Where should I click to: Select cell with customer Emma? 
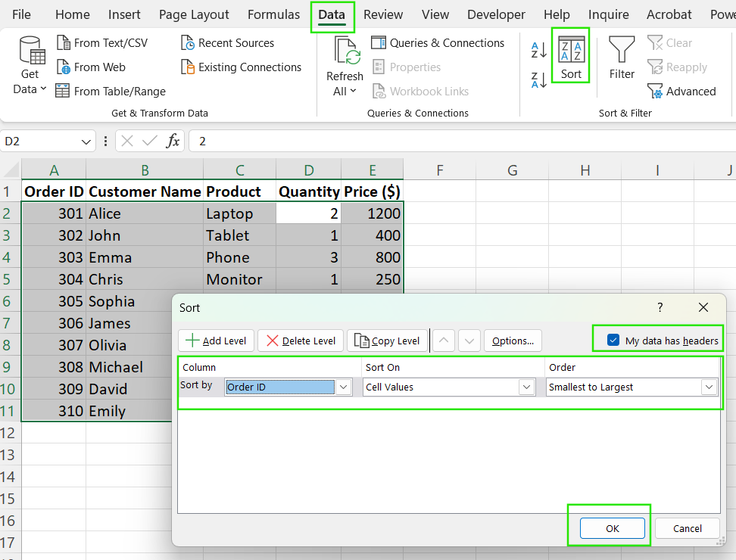145,257
